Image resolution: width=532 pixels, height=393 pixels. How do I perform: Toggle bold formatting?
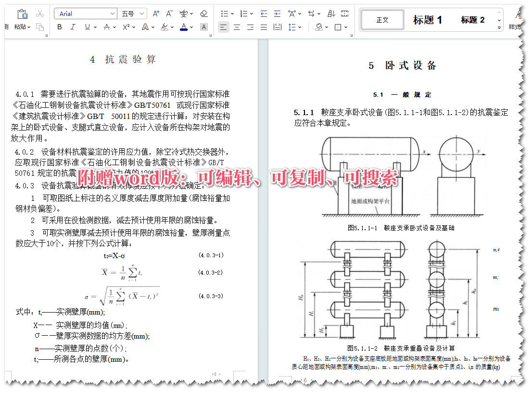click(60, 27)
